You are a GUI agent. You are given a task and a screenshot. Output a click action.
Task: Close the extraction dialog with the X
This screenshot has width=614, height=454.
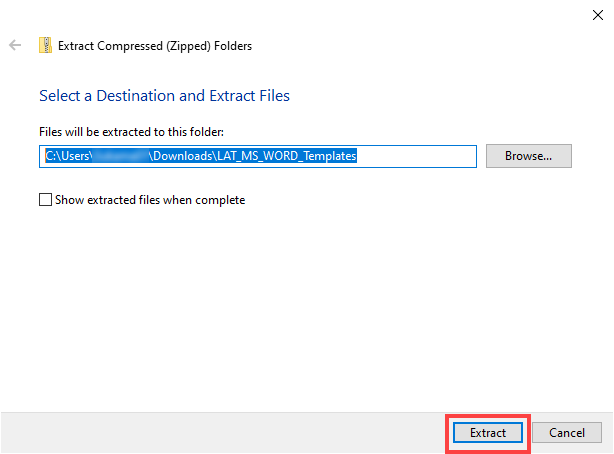(598, 14)
